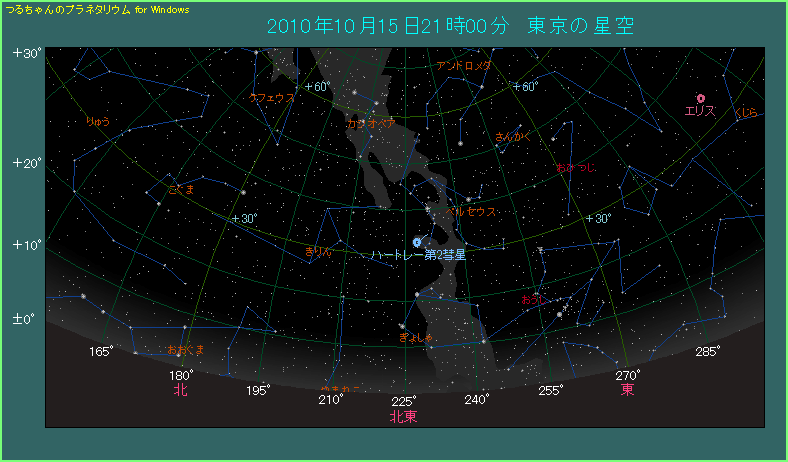
Task: Click the pink 北 direction marker
Action: pos(180,390)
